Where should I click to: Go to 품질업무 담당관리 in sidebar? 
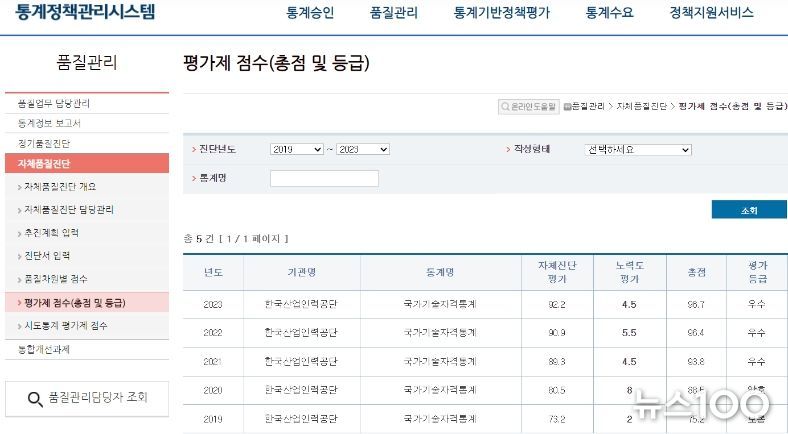54,103
